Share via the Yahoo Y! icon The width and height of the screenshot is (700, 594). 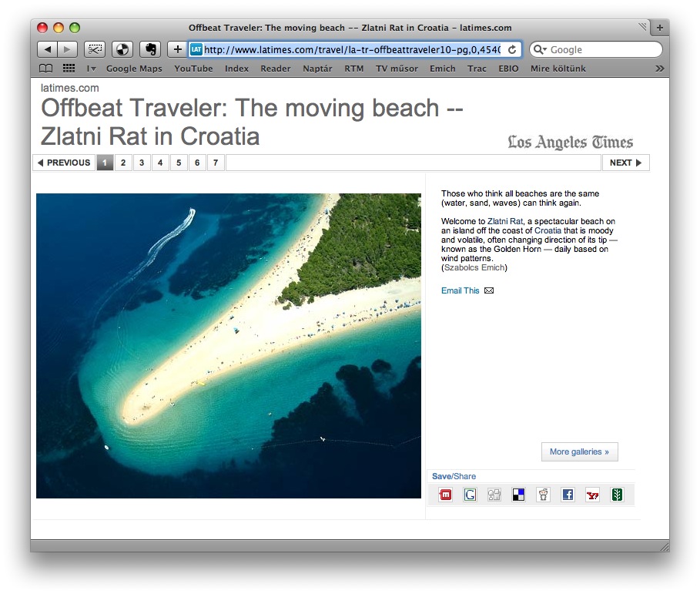click(x=592, y=495)
